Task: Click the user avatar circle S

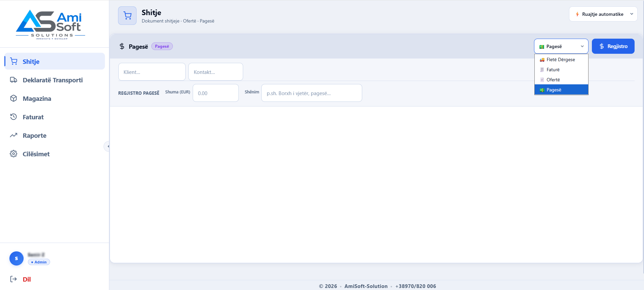Action: 16,258
